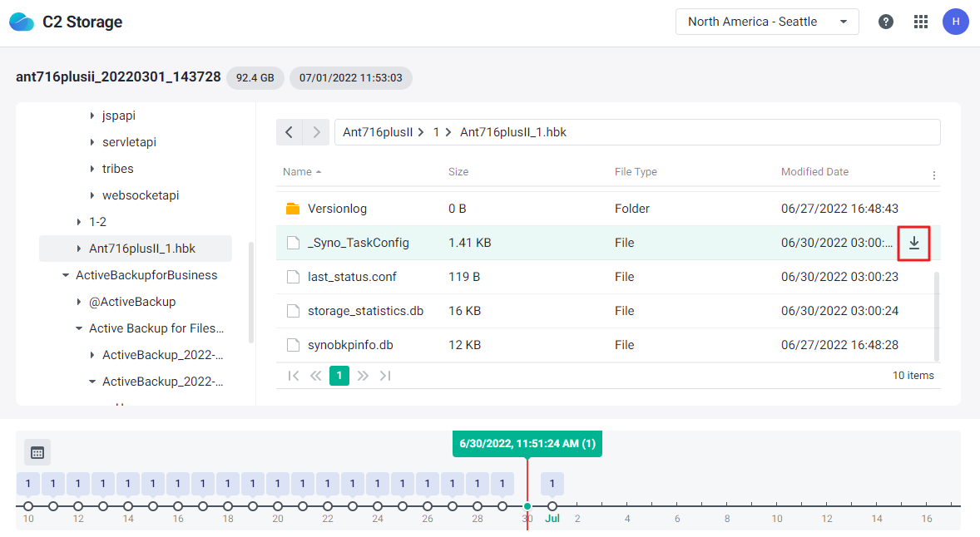Image resolution: width=980 pixels, height=537 pixels.
Task: Click the Ant716plusII_1.hbk breadcrumb segment
Action: click(x=513, y=132)
